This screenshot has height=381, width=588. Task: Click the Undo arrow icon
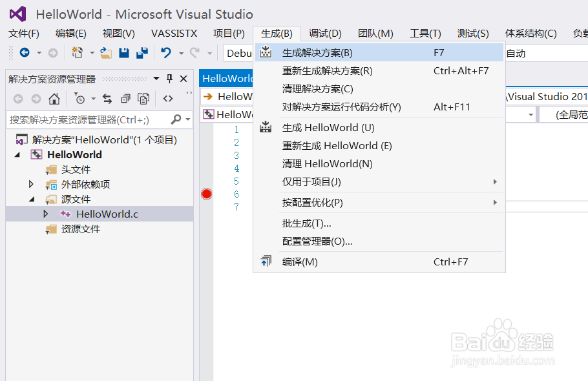coord(166,53)
